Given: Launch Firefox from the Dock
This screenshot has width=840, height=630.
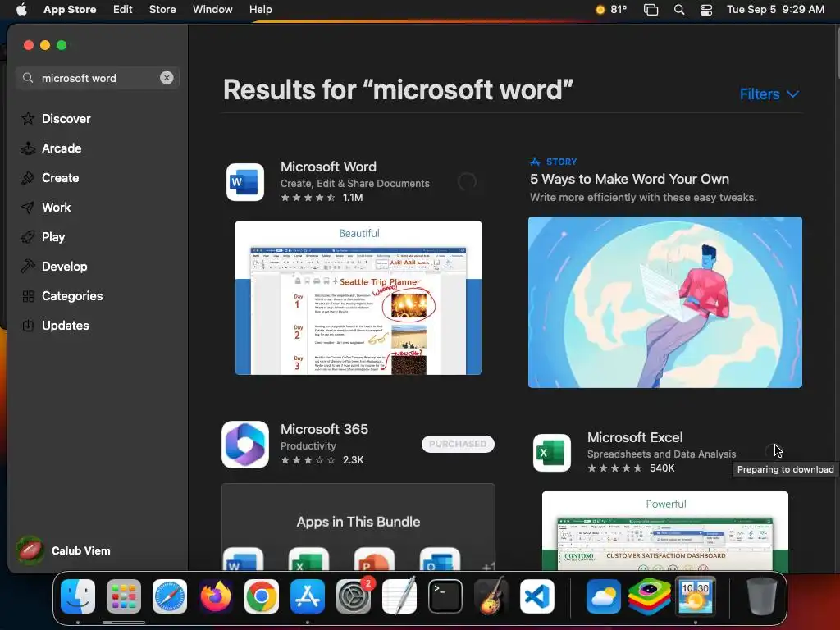Looking at the screenshot, I should 216,596.
